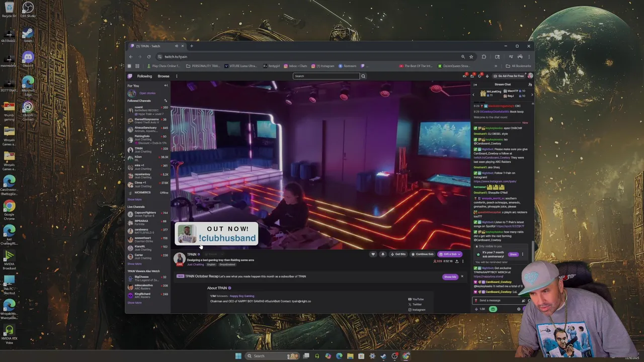Click the heart follow icon under stream
644x362 pixels.
tap(373, 254)
